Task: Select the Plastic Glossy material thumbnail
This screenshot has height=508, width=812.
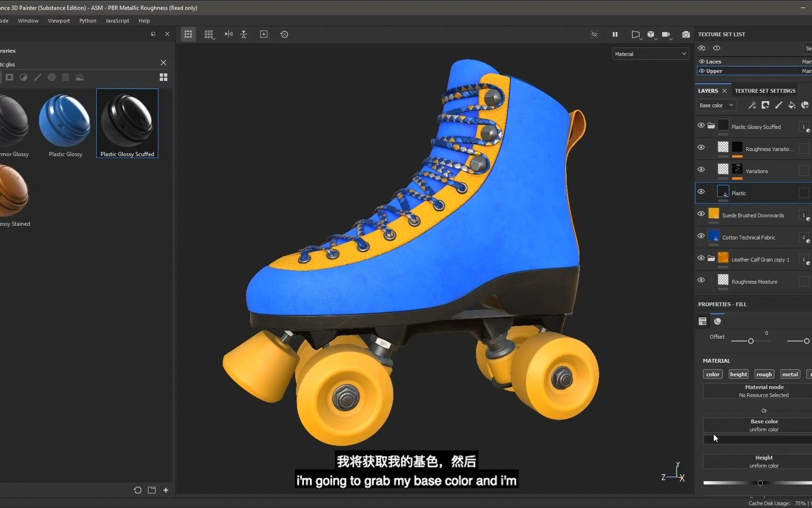Action: [x=65, y=123]
